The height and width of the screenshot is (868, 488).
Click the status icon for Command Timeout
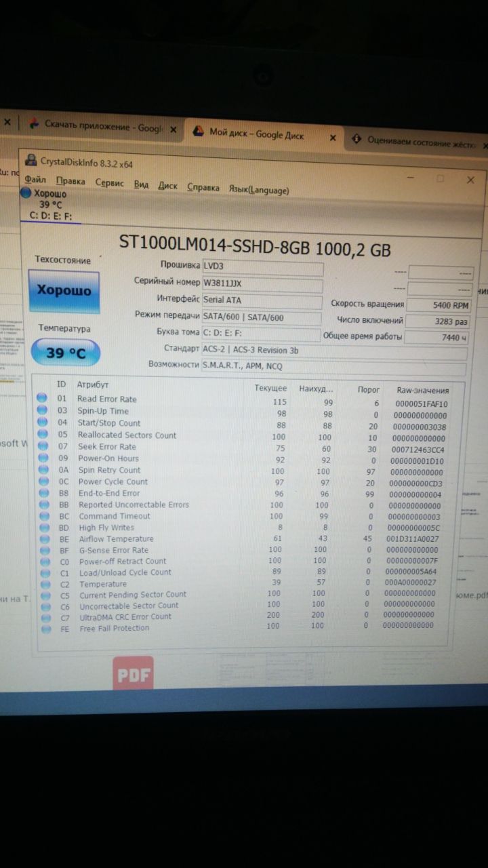(45, 516)
